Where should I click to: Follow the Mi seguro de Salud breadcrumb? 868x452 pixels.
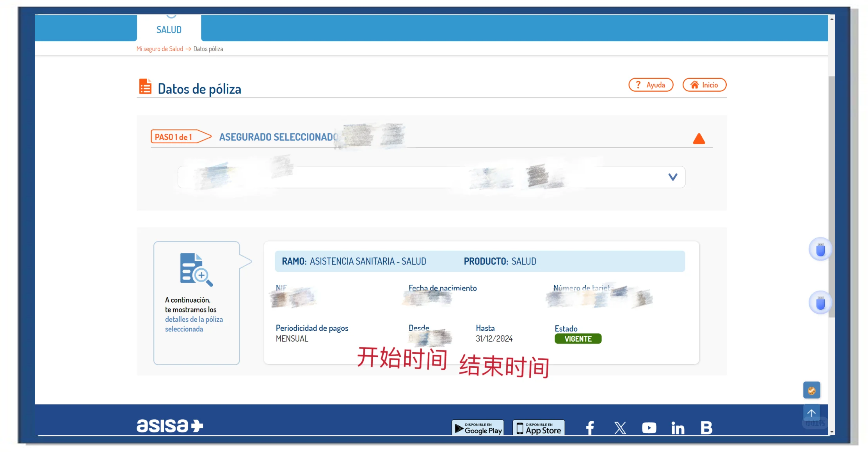(x=160, y=49)
